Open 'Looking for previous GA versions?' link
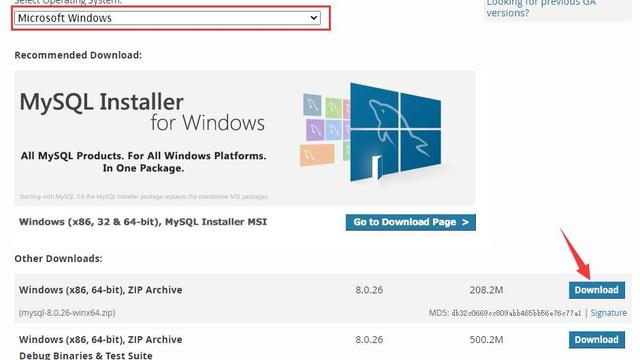 tap(541, 8)
